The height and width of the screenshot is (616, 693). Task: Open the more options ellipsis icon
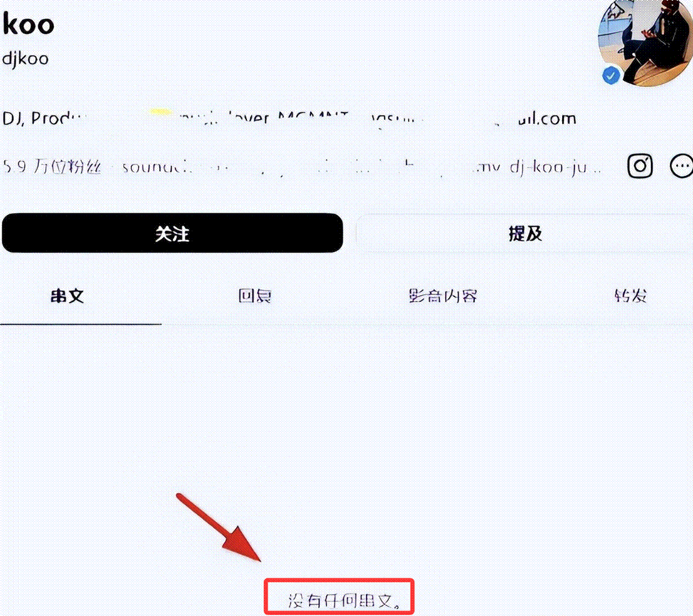(x=682, y=166)
